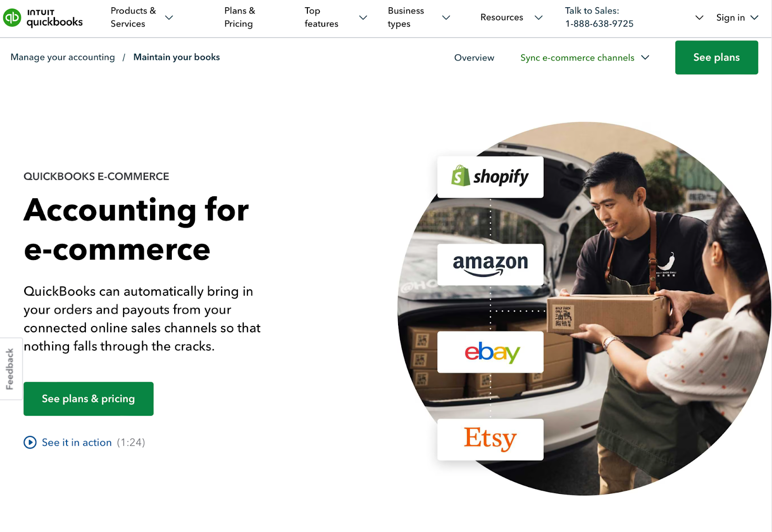The height and width of the screenshot is (532, 772).
Task: Click the Amazon logo card
Action: tap(490, 264)
